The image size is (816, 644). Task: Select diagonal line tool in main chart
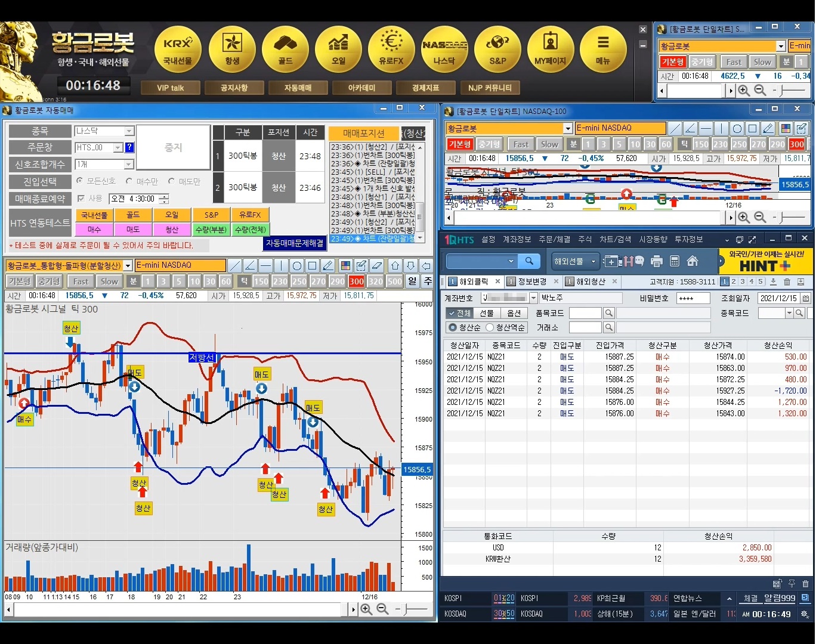pyautogui.click(x=235, y=265)
